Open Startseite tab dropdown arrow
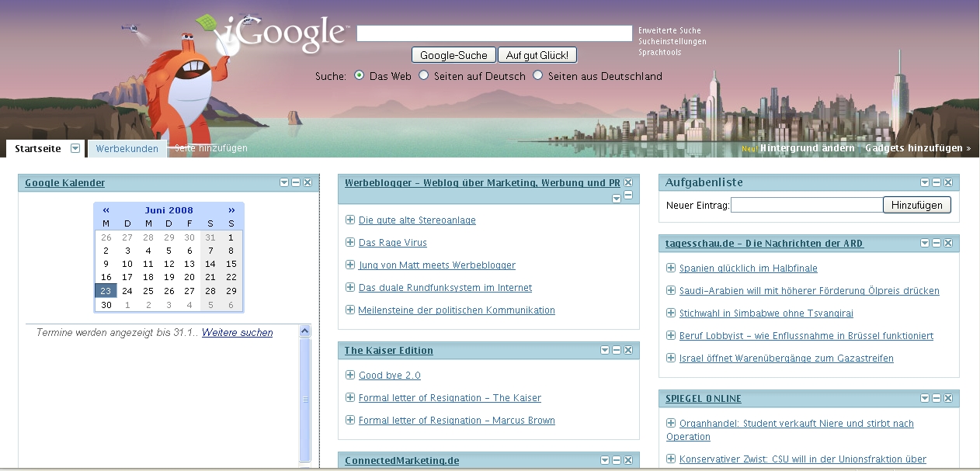980x471 pixels. click(75, 148)
